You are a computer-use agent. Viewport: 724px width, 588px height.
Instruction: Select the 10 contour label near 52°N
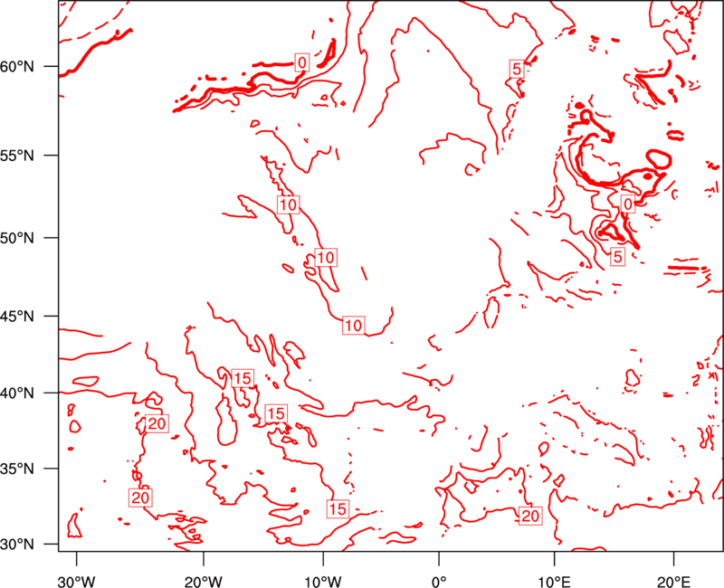tap(288, 204)
